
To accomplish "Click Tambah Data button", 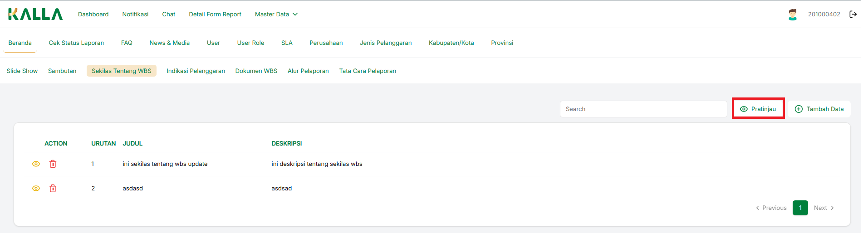I will click(x=819, y=109).
